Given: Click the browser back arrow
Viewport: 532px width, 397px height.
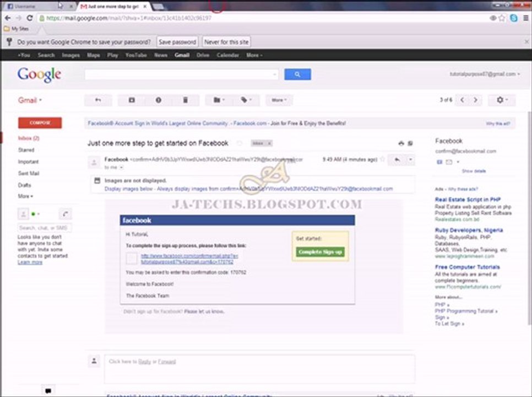Looking at the screenshot, I should point(8,18).
